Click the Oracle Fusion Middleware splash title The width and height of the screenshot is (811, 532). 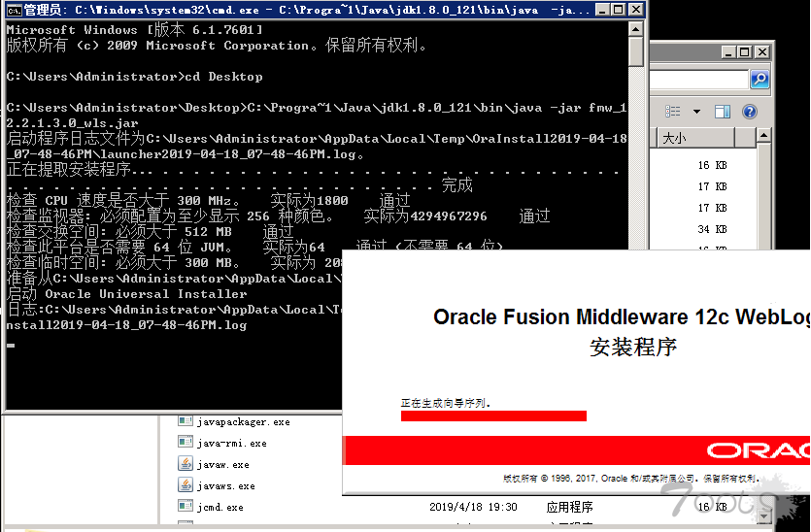622,316
